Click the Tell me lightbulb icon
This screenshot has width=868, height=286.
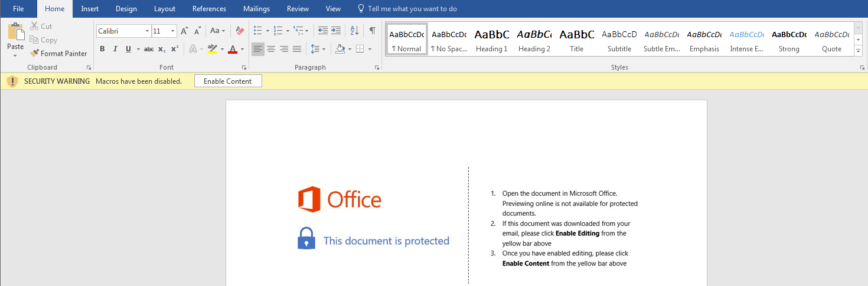(x=361, y=9)
